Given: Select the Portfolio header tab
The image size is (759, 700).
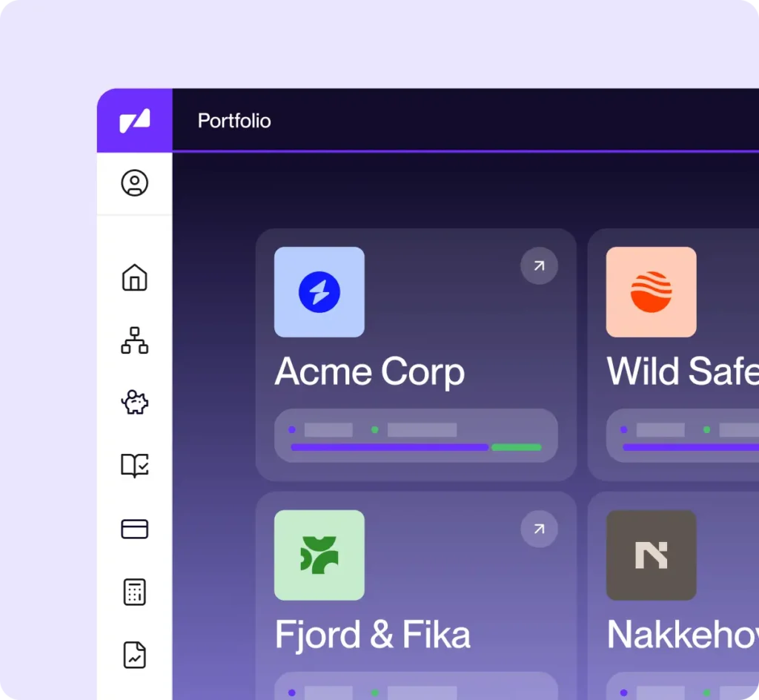Looking at the screenshot, I should (233, 120).
